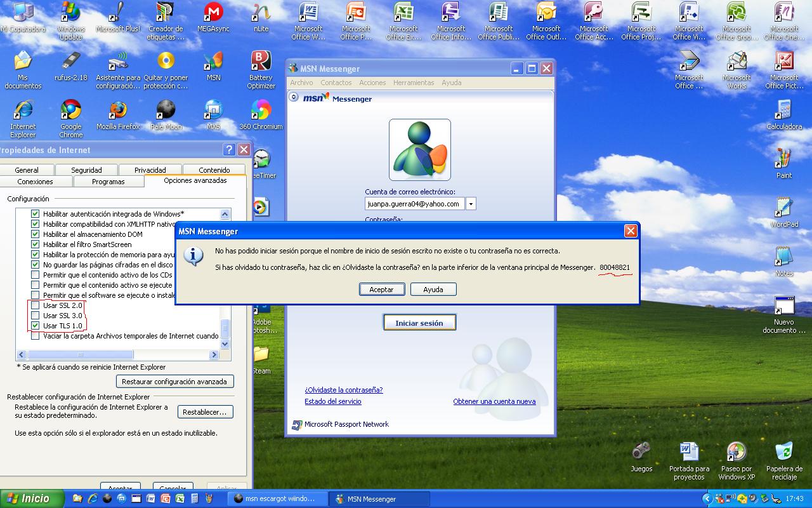Uncheck Habilitar el filtro SmartScreen
The width and height of the screenshot is (812, 508).
pyautogui.click(x=36, y=244)
